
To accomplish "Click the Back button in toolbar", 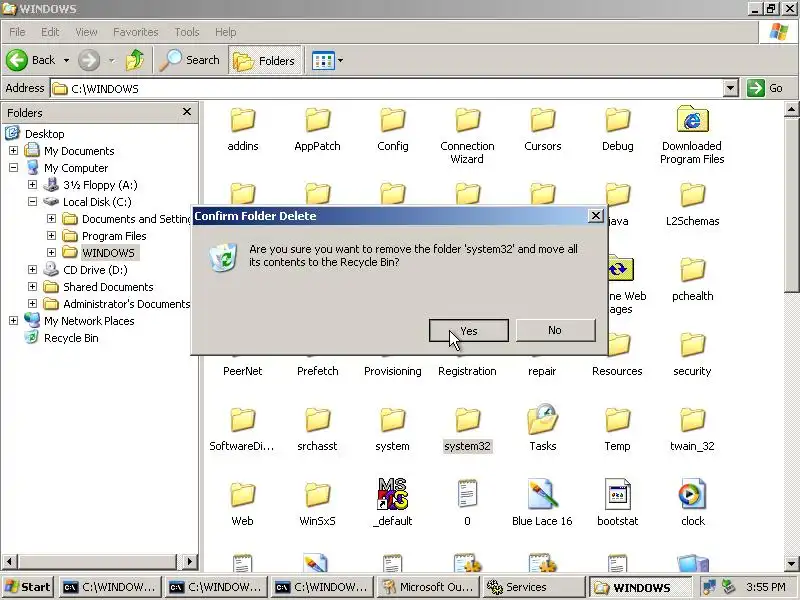I will click(x=31, y=60).
